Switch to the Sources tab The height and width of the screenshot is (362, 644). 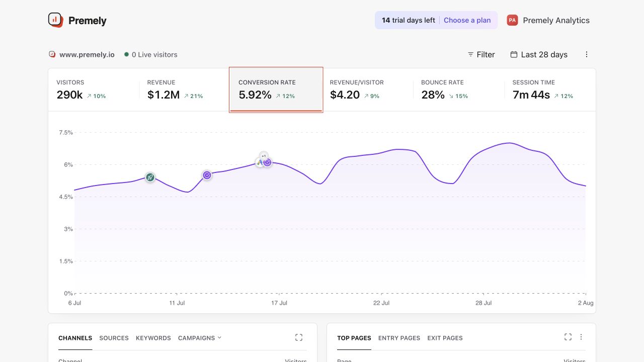click(x=114, y=338)
